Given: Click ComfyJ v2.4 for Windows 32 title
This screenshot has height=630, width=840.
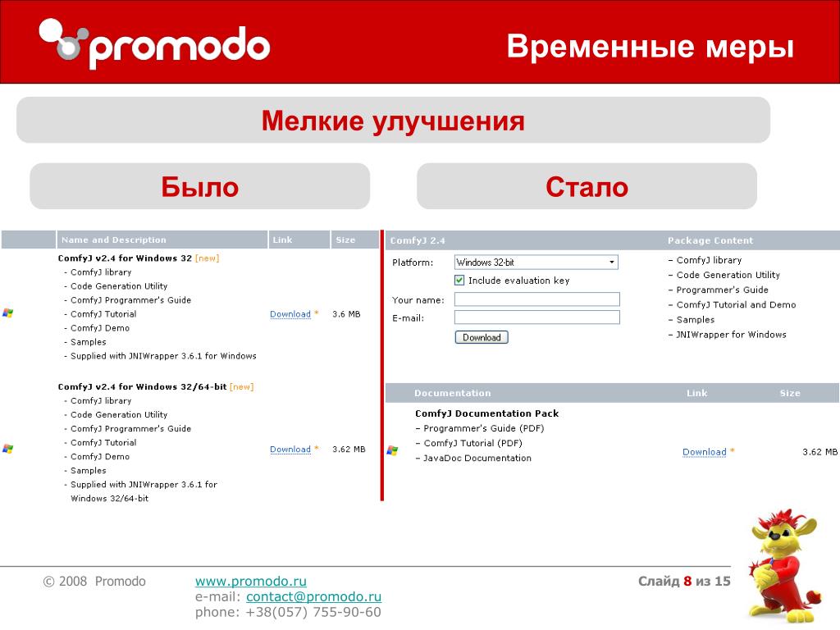Looking at the screenshot, I should pos(125,258).
